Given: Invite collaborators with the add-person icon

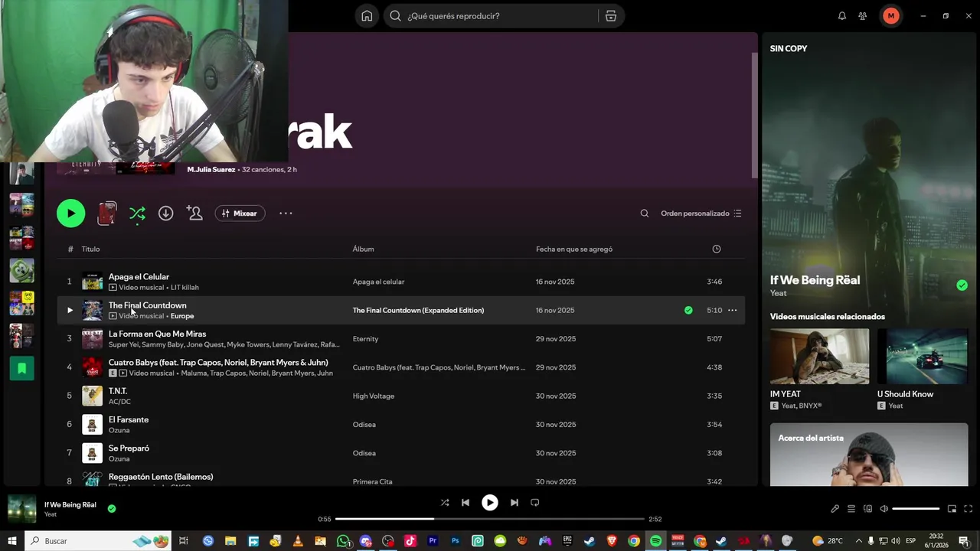Looking at the screenshot, I should [x=194, y=214].
